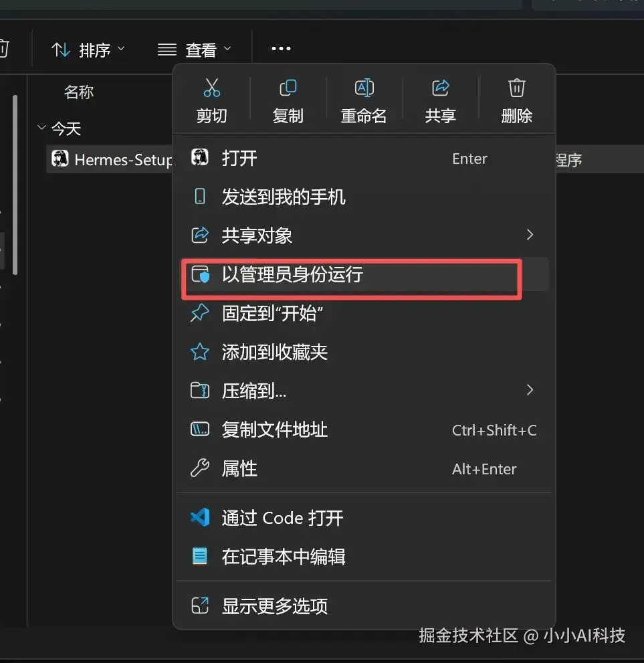Click the Notepad icon

click(x=200, y=556)
